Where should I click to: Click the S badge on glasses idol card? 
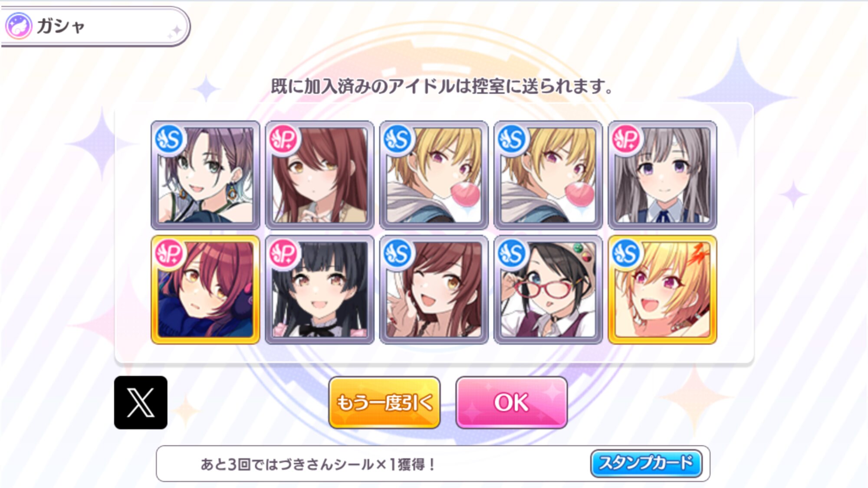(x=512, y=254)
